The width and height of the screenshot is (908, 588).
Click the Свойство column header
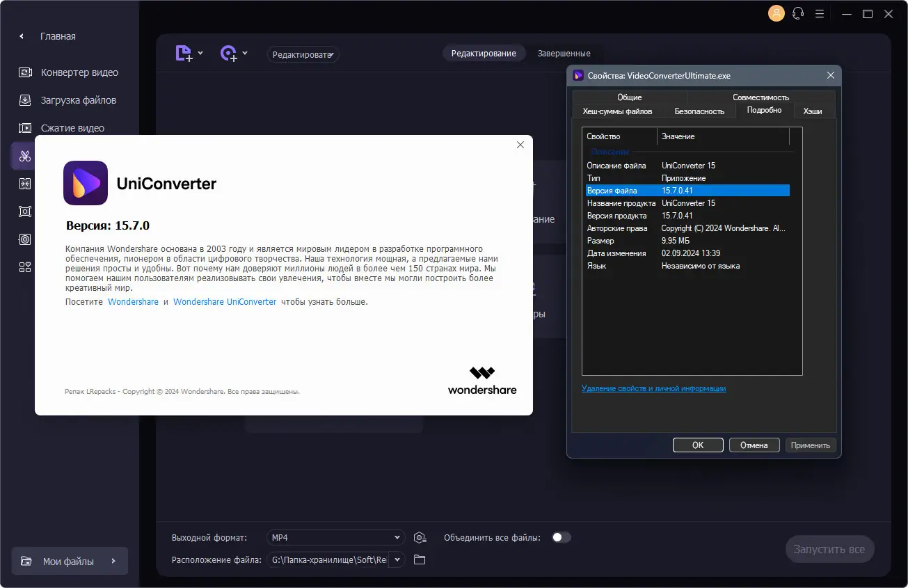tap(619, 136)
